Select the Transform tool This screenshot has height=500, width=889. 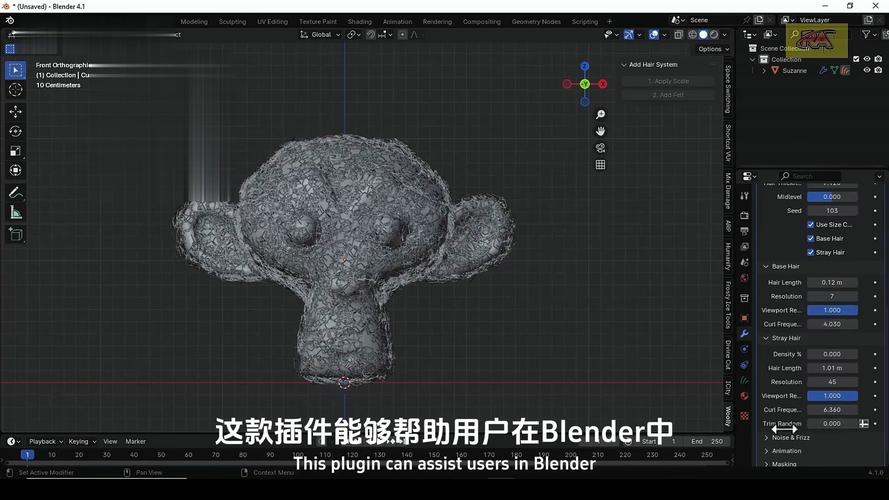(x=15, y=170)
